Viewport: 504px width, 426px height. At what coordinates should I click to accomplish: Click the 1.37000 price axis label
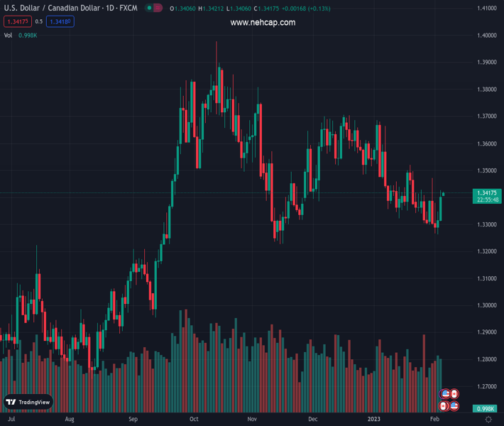[x=487, y=116]
